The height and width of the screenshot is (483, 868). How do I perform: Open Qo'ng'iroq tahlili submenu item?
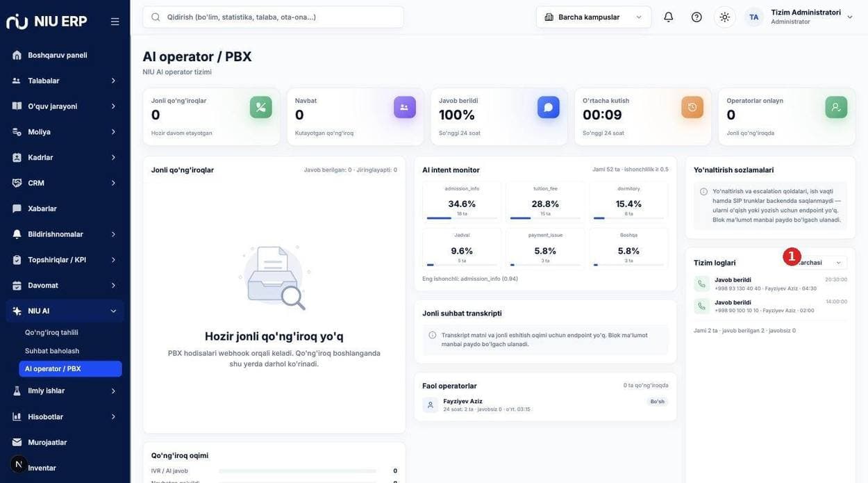[51, 332]
